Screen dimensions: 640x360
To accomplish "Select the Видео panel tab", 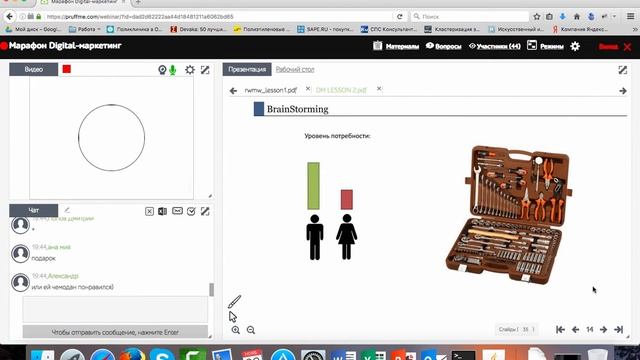I will click(x=33, y=69).
